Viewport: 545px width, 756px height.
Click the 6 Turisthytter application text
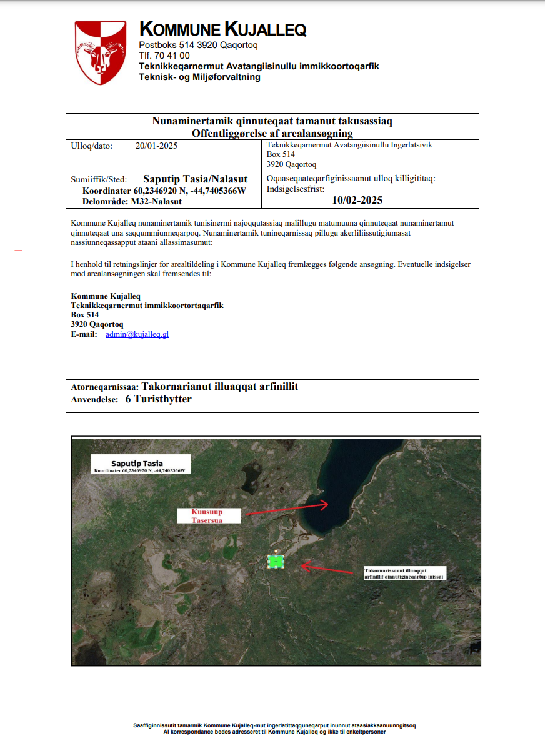point(158,399)
